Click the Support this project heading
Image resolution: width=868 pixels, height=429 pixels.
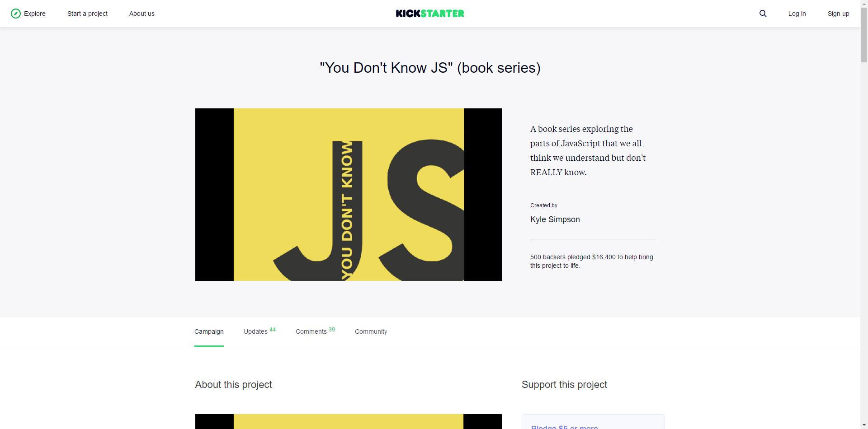pyautogui.click(x=564, y=385)
